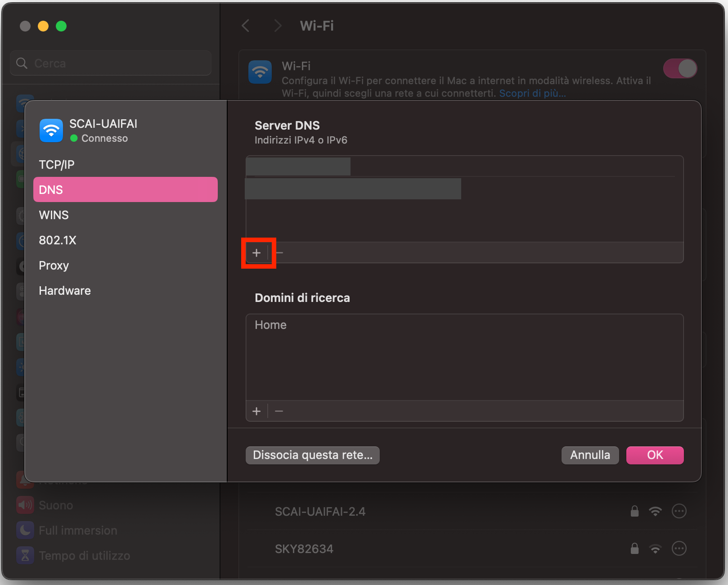Click the Suono speaker icon in sidebar
The height and width of the screenshot is (585, 728).
tap(25, 505)
